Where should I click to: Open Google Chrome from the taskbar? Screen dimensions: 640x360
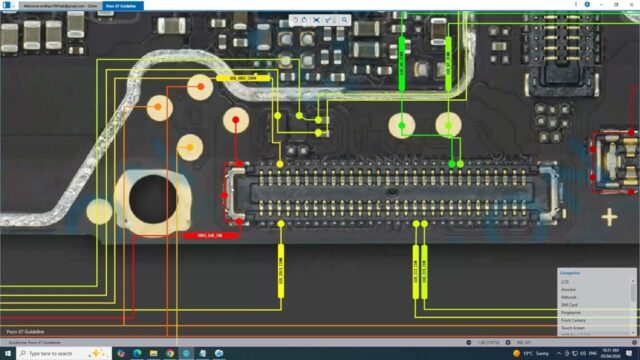tap(170, 353)
